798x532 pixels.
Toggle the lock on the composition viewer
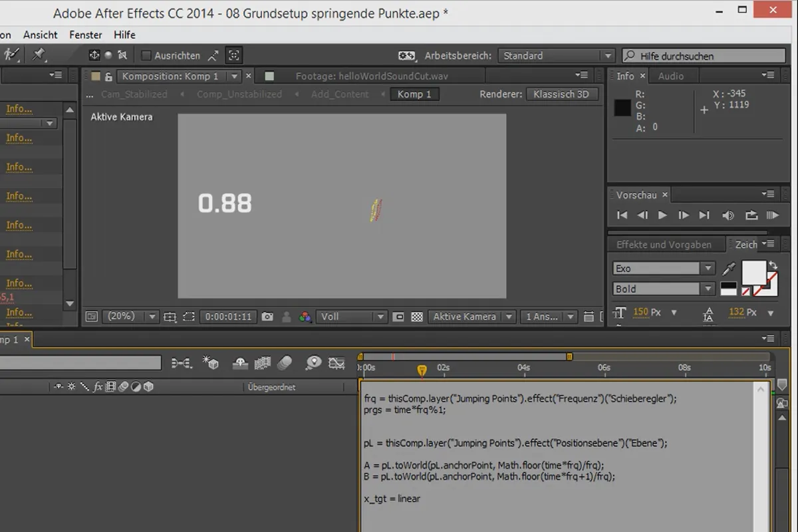click(109, 76)
